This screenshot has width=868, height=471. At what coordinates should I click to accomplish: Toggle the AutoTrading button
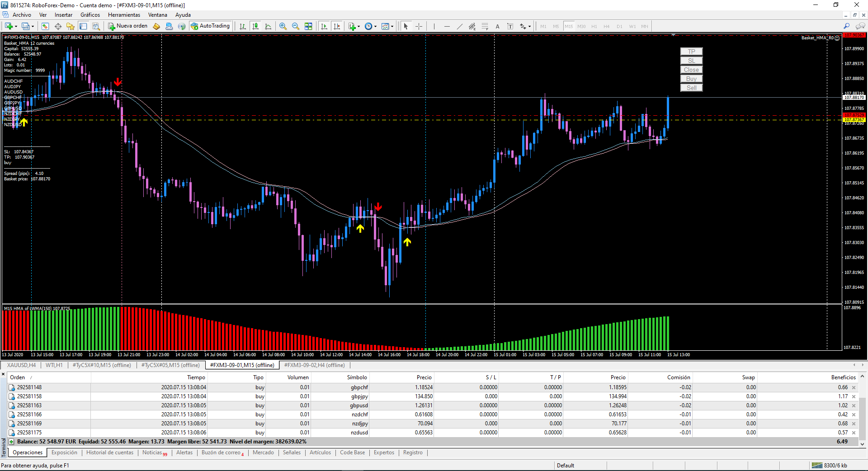pos(211,26)
